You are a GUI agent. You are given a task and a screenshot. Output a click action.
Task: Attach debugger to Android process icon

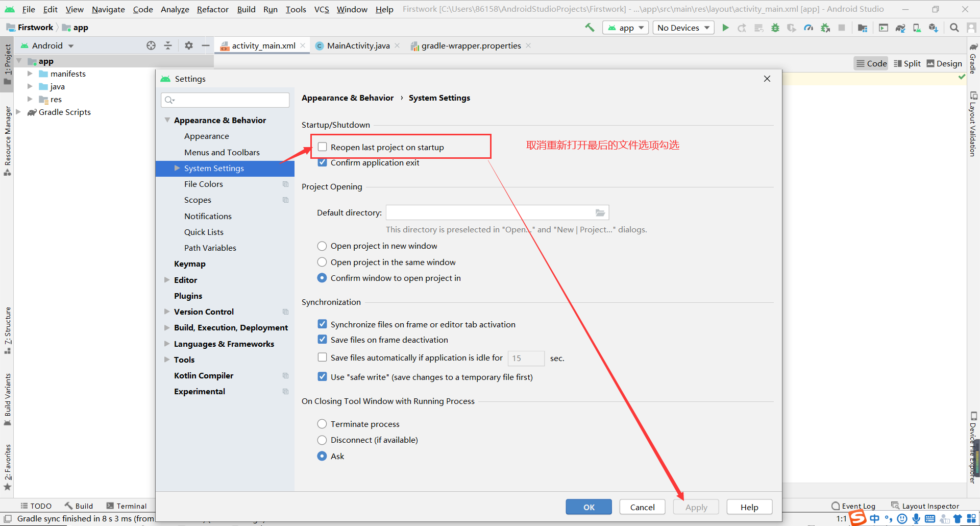(825, 28)
